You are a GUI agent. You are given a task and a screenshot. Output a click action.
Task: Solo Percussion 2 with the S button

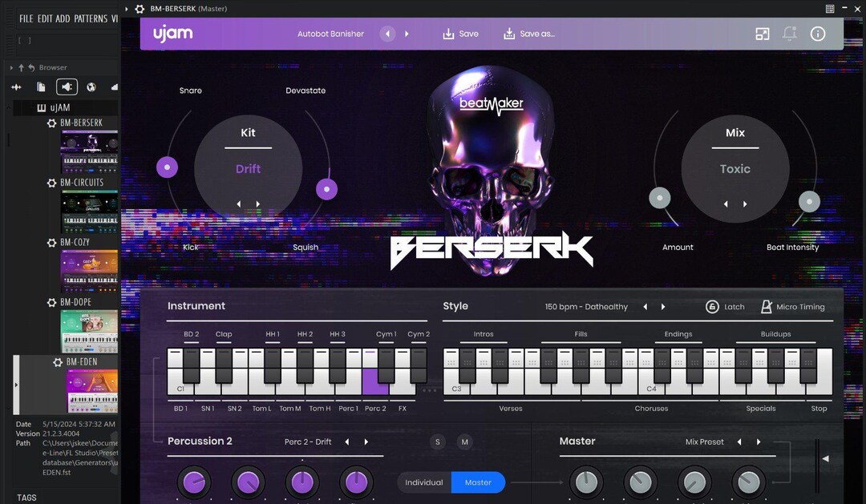tap(437, 442)
